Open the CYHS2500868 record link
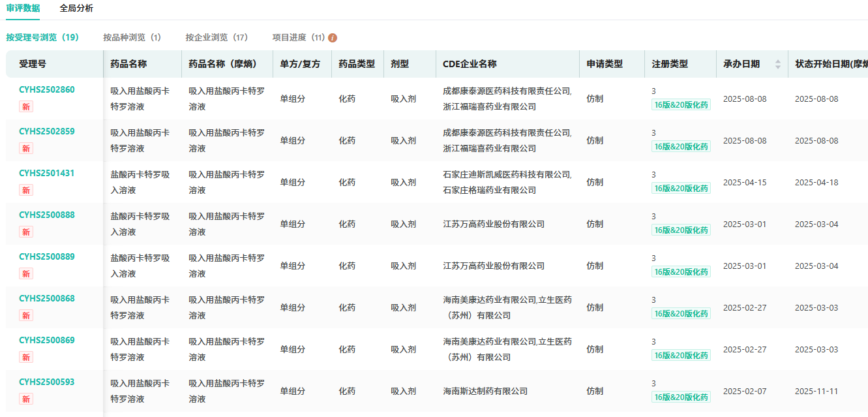The height and width of the screenshot is (417, 868). (x=47, y=298)
